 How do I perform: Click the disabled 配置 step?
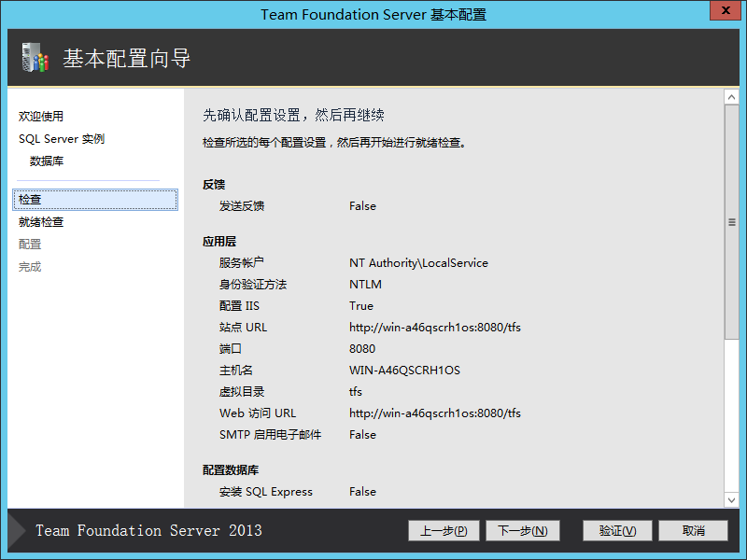30,245
